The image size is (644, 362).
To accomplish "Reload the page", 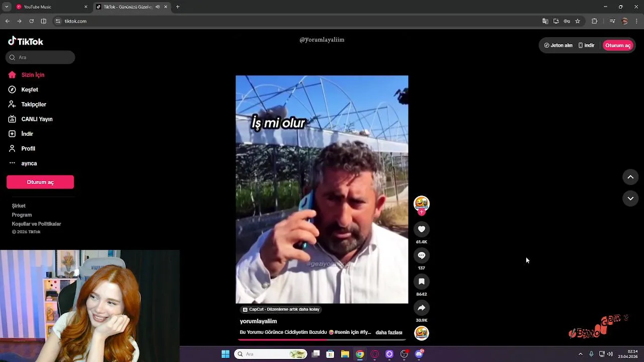I will point(31,21).
